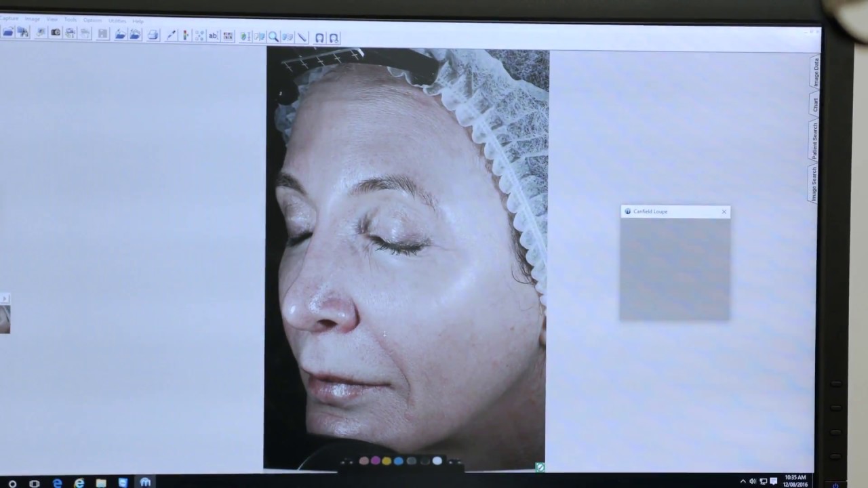Open folder icon at toolbar start

tap(8, 33)
